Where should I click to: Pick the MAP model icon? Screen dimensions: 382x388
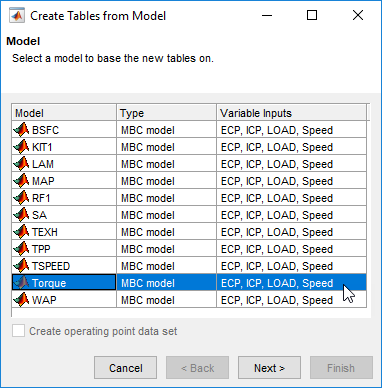(x=21, y=181)
